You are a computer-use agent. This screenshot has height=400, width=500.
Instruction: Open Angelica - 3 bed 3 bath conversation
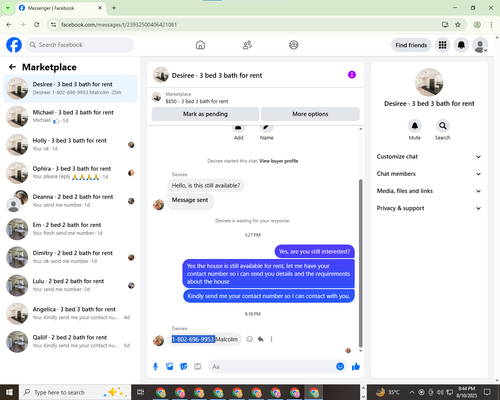click(x=70, y=313)
